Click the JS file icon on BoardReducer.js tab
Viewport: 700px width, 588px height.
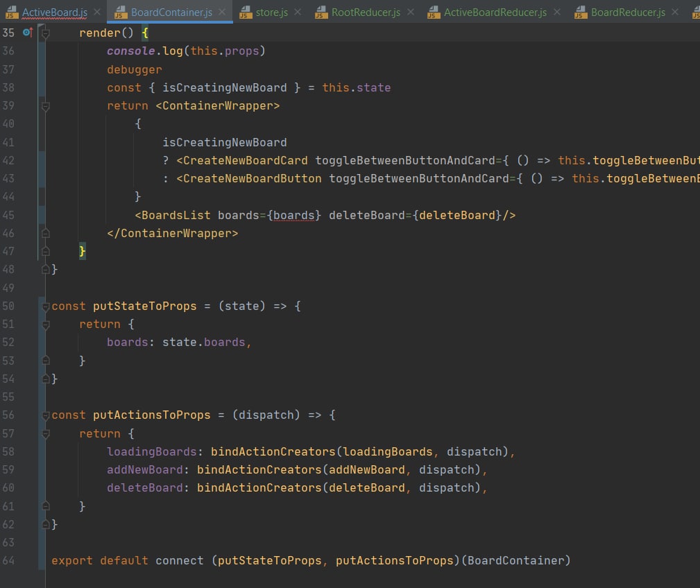coord(581,12)
